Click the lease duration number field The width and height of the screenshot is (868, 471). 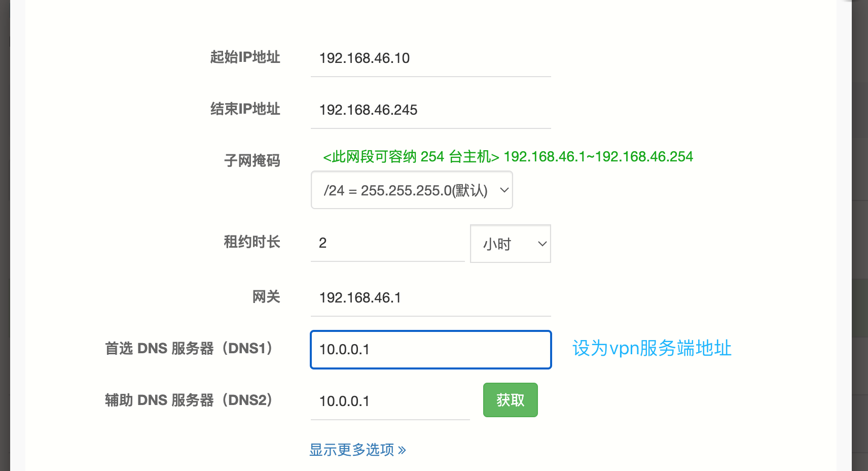pyautogui.click(x=387, y=243)
